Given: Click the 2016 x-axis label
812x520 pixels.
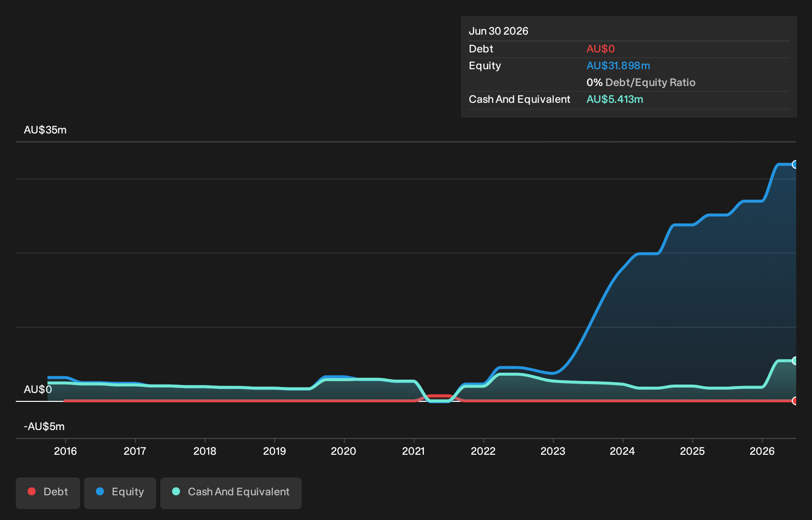Looking at the screenshot, I should coord(65,451).
